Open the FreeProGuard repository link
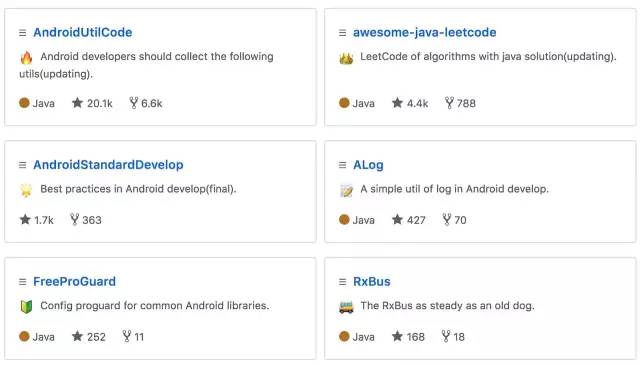 click(x=74, y=281)
